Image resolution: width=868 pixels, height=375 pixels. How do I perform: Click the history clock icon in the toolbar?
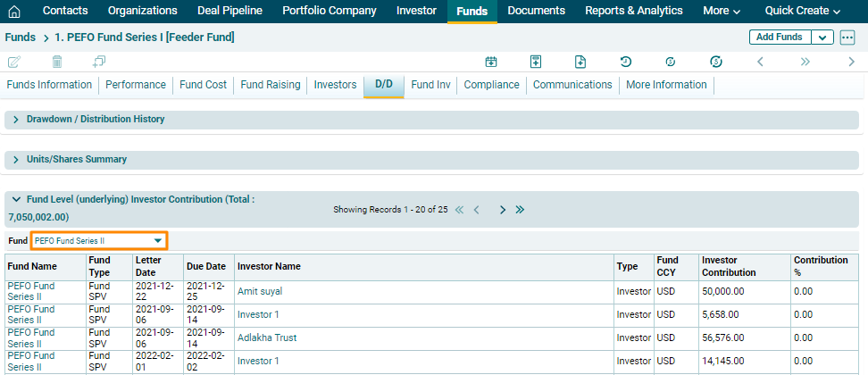pyautogui.click(x=626, y=62)
